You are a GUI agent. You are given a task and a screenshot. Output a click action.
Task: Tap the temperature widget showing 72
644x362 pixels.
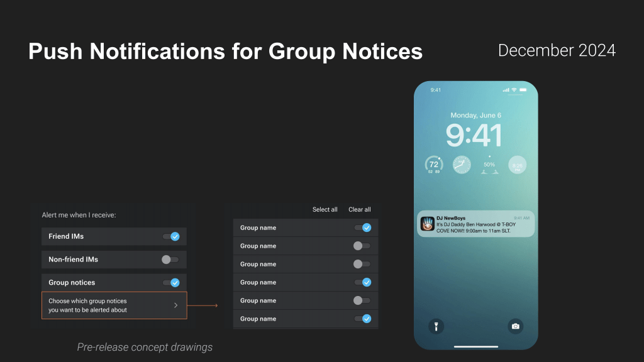point(434,165)
